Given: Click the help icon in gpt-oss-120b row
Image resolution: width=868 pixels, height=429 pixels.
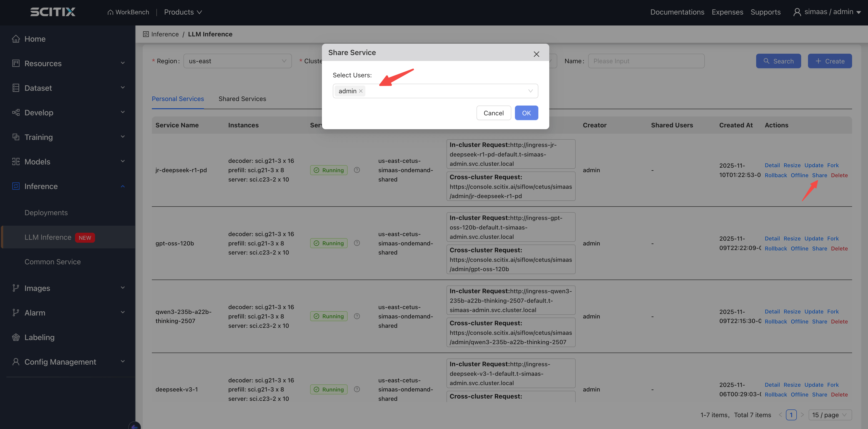Looking at the screenshot, I should 357,243.
